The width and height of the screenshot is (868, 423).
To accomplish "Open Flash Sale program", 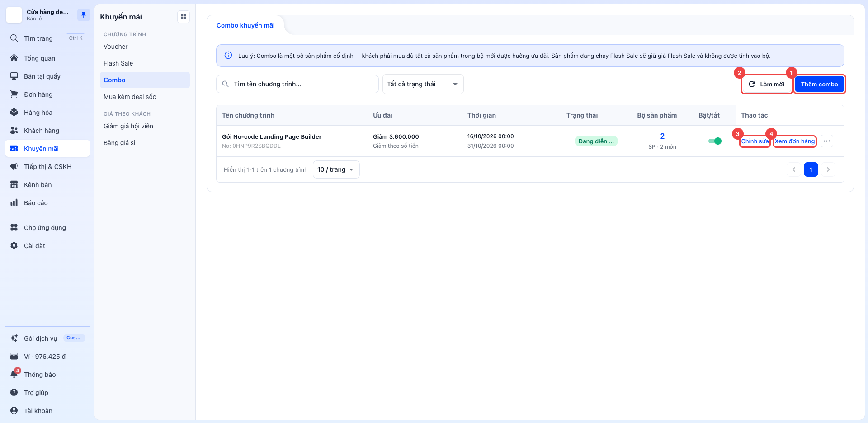I will [145, 63].
